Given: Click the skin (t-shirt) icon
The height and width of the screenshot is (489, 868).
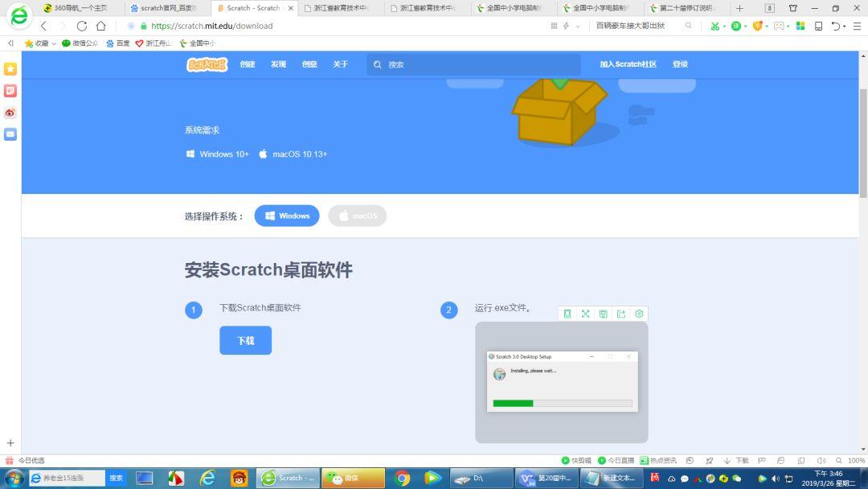Looking at the screenshot, I should pos(793,8).
